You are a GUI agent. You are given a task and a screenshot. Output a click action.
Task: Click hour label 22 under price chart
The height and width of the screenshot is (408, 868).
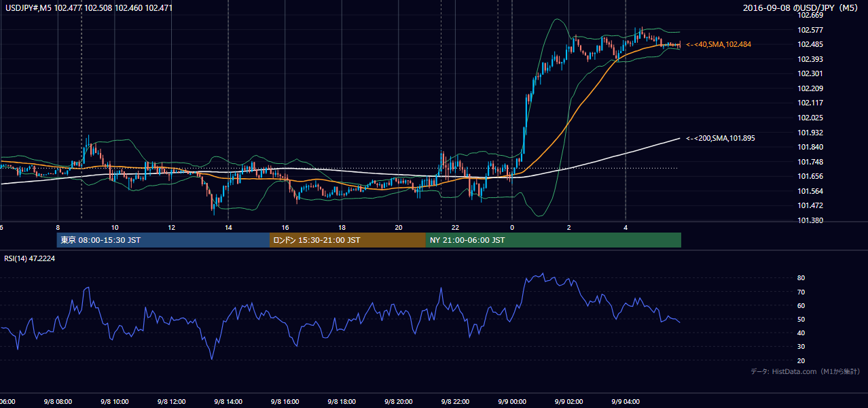455,228
